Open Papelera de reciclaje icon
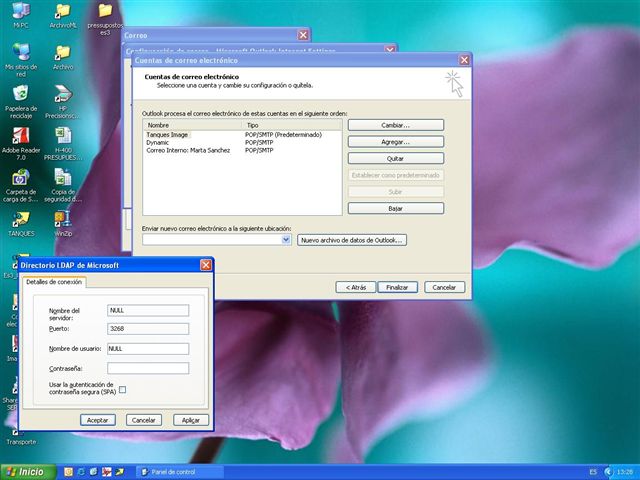Screen dimensions: 640x480 pyautogui.click(x=21, y=101)
